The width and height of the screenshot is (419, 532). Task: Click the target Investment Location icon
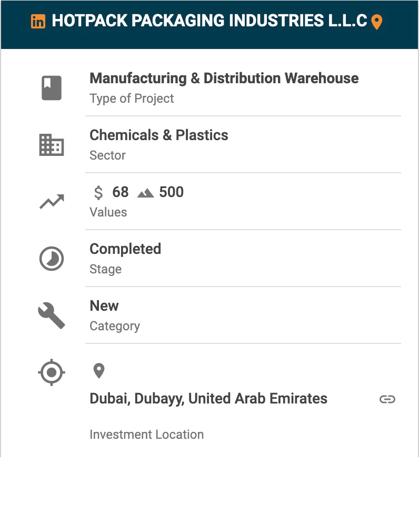coord(52,372)
